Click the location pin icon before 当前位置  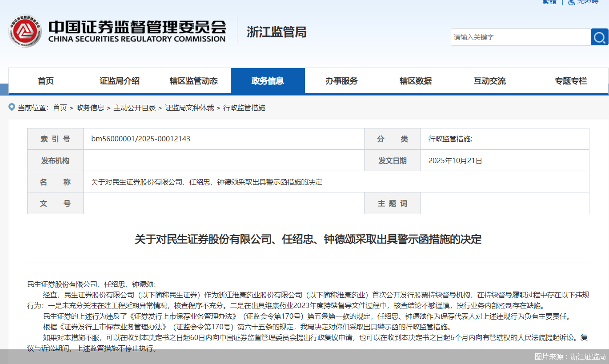[x=12, y=107]
